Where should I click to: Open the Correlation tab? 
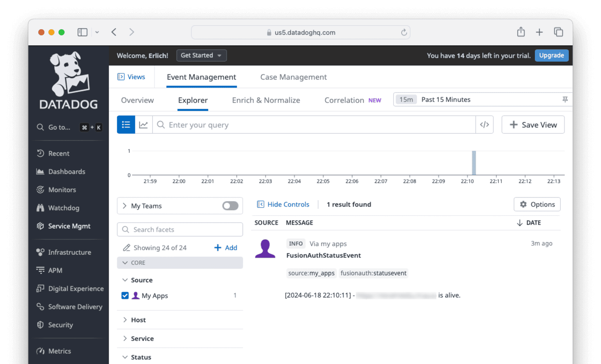click(x=353, y=100)
